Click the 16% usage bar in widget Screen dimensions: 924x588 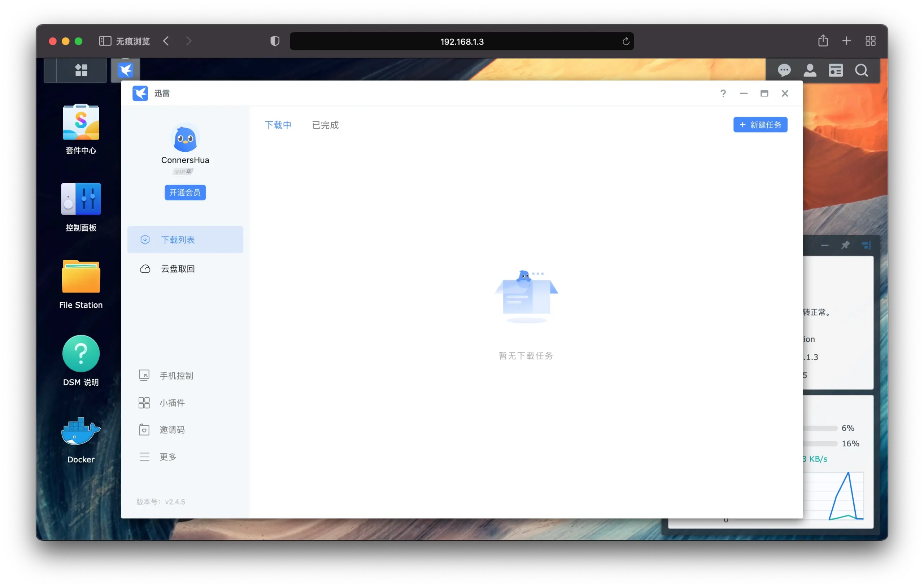coord(820,444)
